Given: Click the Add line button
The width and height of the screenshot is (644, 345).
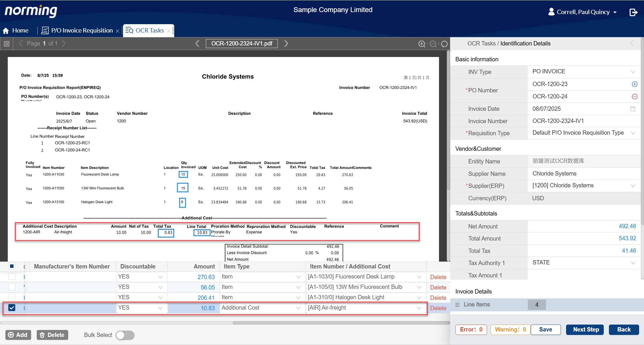Looking at the screenshot, I should [18, 335].
